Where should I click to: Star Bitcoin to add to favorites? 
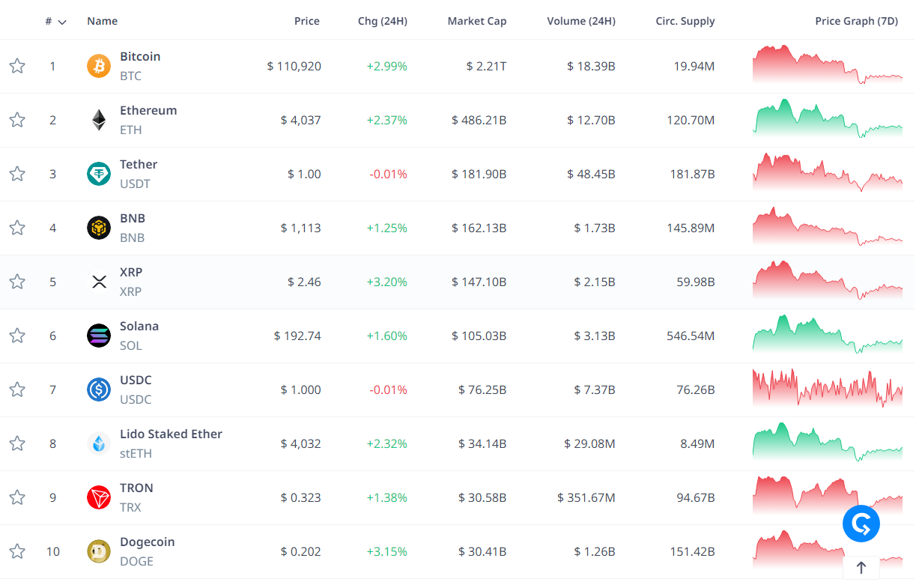pyautogui.click(x=17, y=66)
